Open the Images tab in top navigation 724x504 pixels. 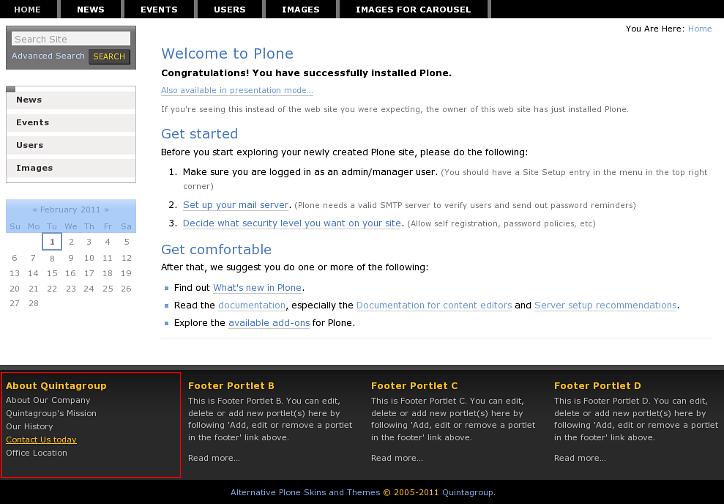click(301, 9)
